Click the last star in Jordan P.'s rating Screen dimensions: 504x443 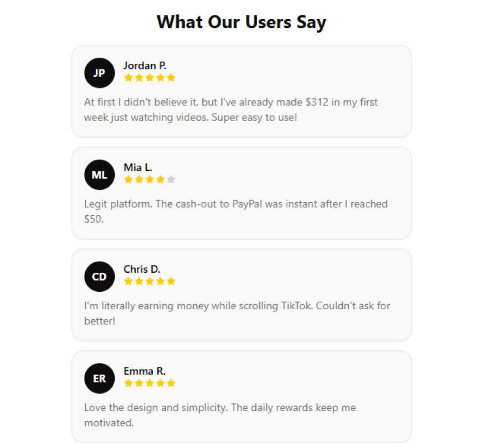(171, 78)
